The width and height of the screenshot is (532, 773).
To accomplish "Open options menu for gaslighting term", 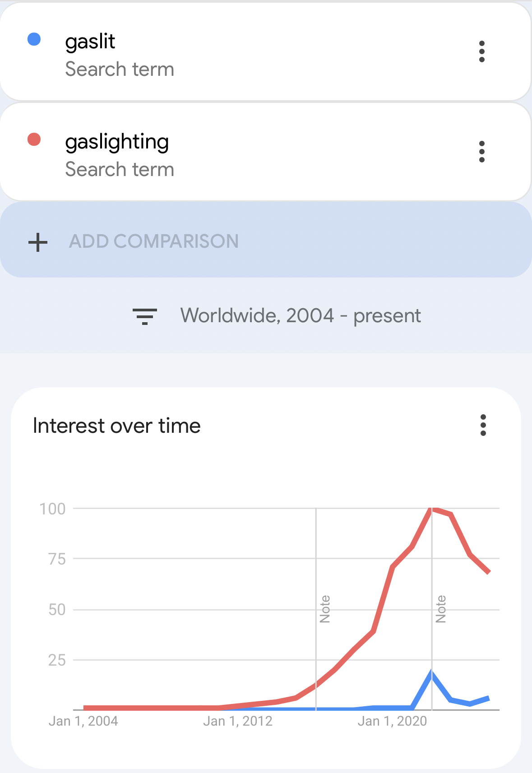I will coord(481,152).
